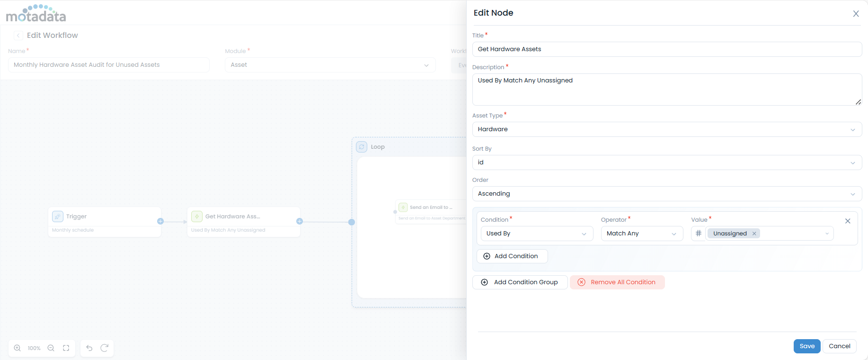Viewport: 868px width, 360px height.
Task: Click the redo arrow icon
Action: 105,348
